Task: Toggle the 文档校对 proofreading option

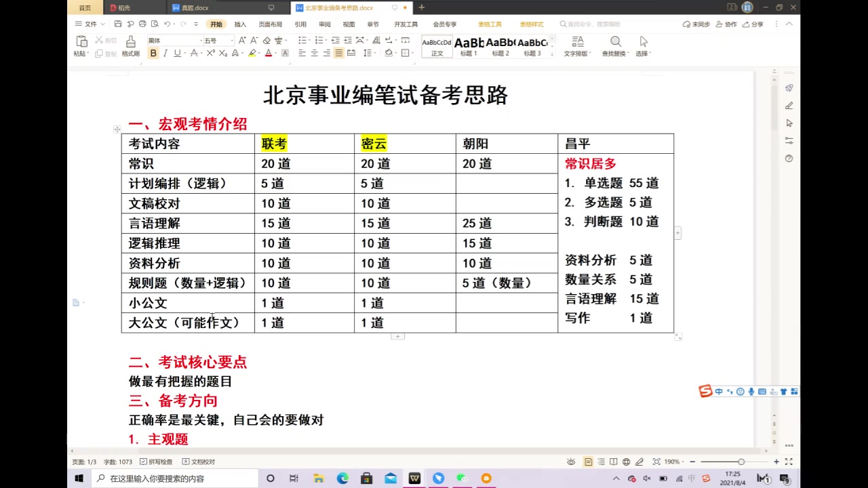Action: coord(199,462)
